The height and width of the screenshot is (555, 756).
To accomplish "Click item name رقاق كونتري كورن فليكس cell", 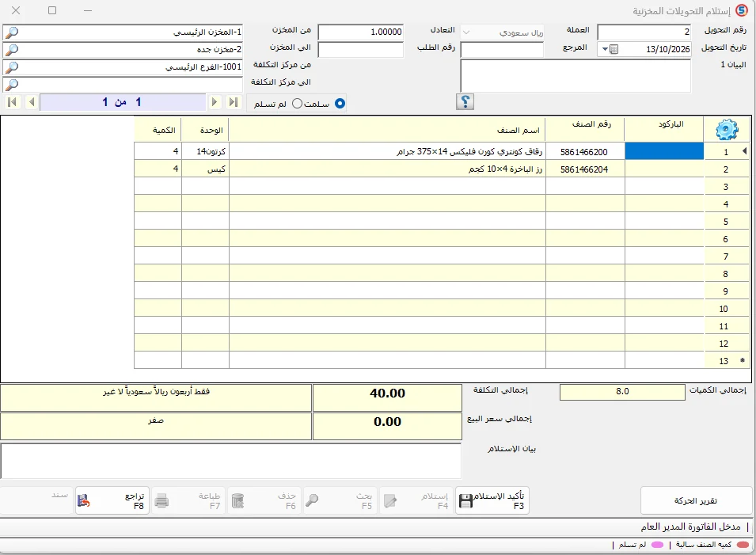I will tap(387, 152).
